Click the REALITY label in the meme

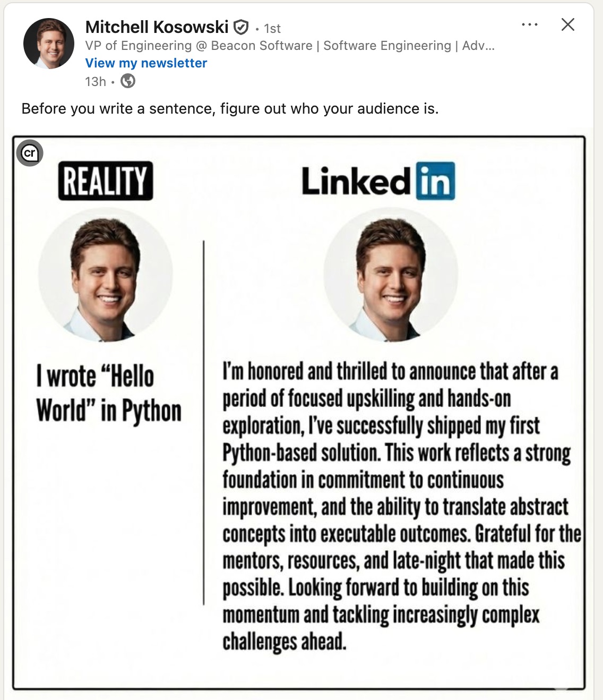click(104, 181)
